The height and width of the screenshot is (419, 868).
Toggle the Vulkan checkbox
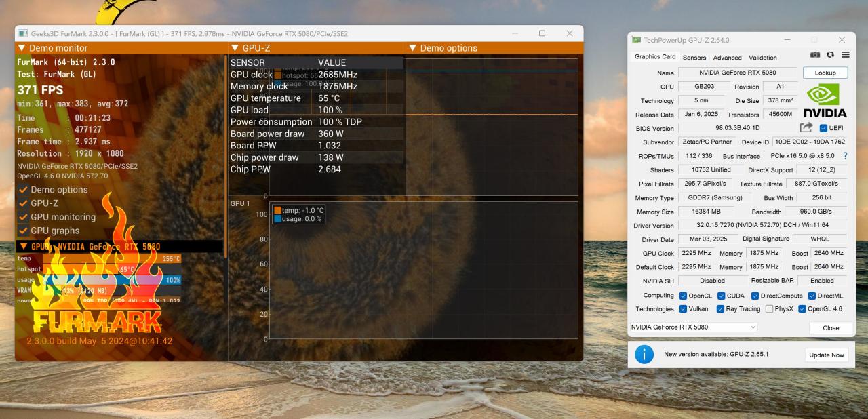coord(683,309)
